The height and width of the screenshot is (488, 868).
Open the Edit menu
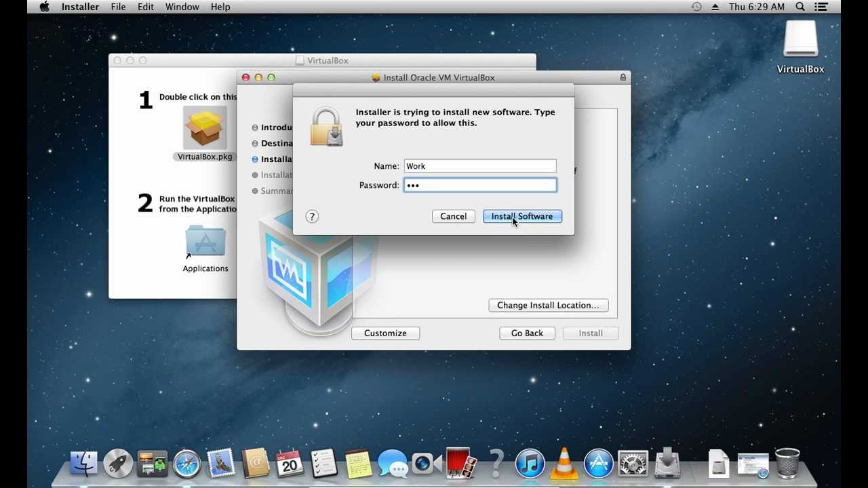point(145,7)
